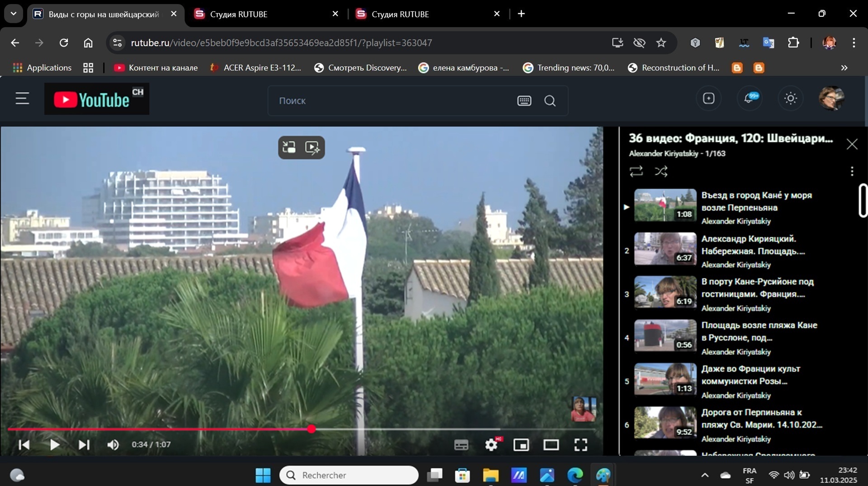Viewport: 868px width, 486px height.
Task: Click the red video progress scrubber
Action: pyautogui.click(x=311, y=429)
